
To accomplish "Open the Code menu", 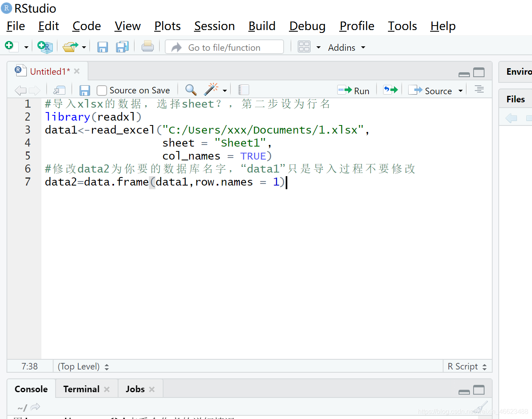I will (x=86, y=26).
